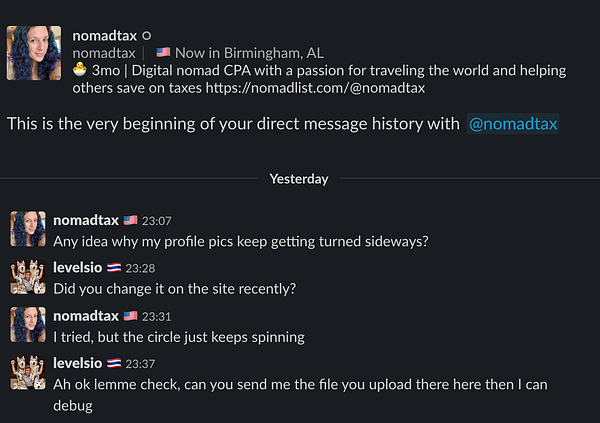Click nomadtax avatar on the 23:07 message

27,229
